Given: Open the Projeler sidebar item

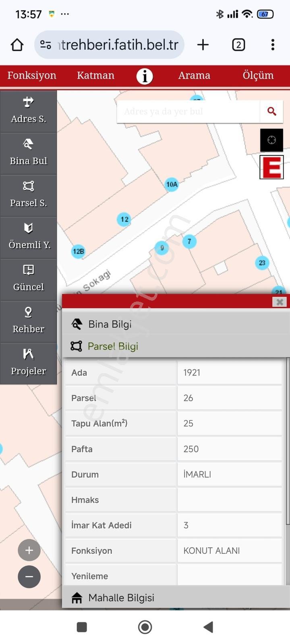Looking at the screenshot, I should (x=28, y=364).
